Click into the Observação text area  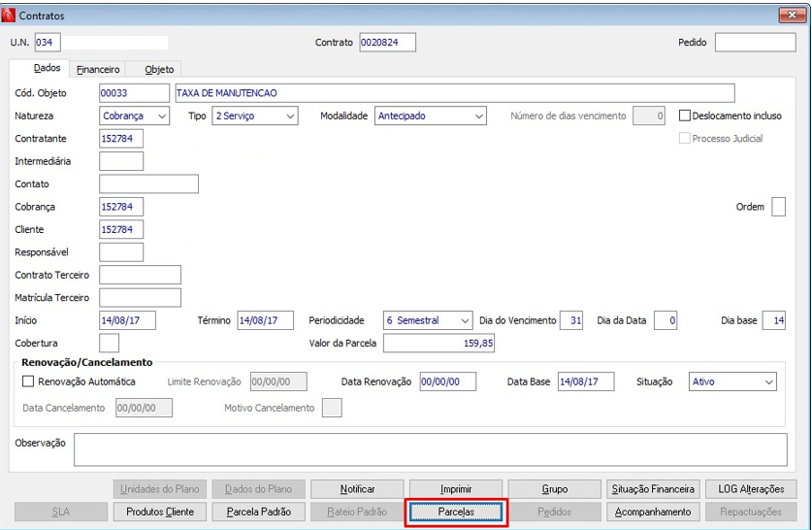(x=431, y=449)
